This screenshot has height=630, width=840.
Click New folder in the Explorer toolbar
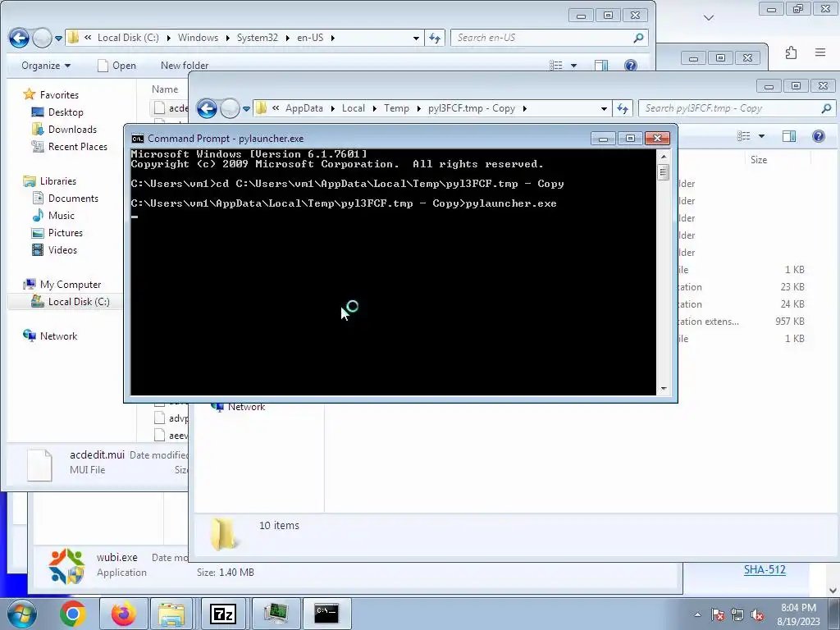click(x=185, y=66)
